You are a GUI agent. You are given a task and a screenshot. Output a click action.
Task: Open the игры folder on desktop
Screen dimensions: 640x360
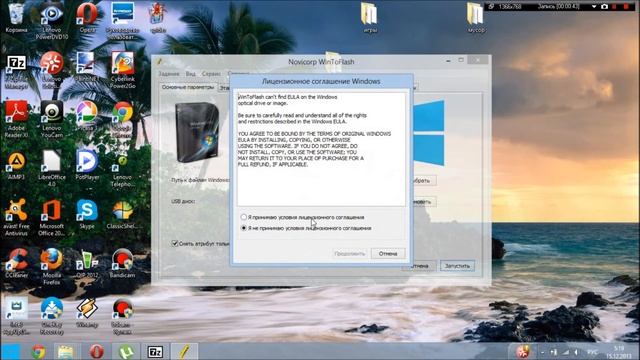(370, 17)
